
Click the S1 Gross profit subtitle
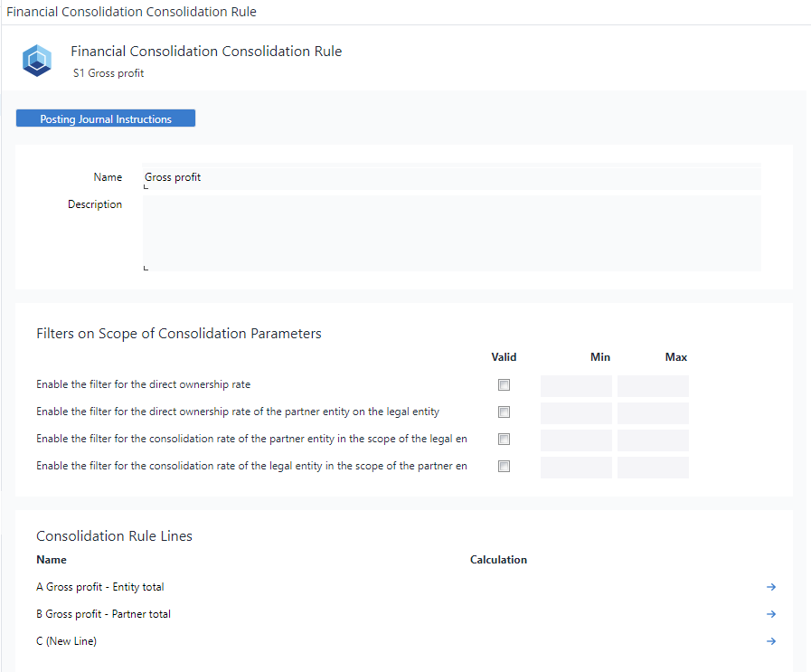point(108,73)
